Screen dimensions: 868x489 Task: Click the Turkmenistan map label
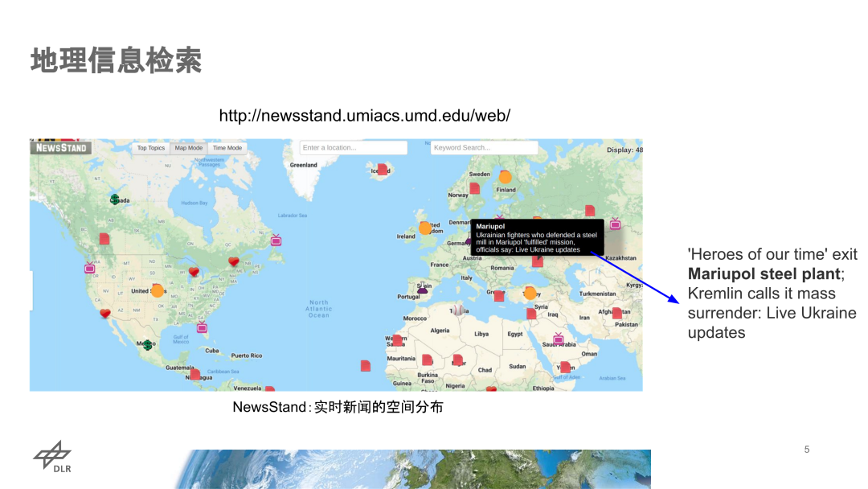[597, 294]
